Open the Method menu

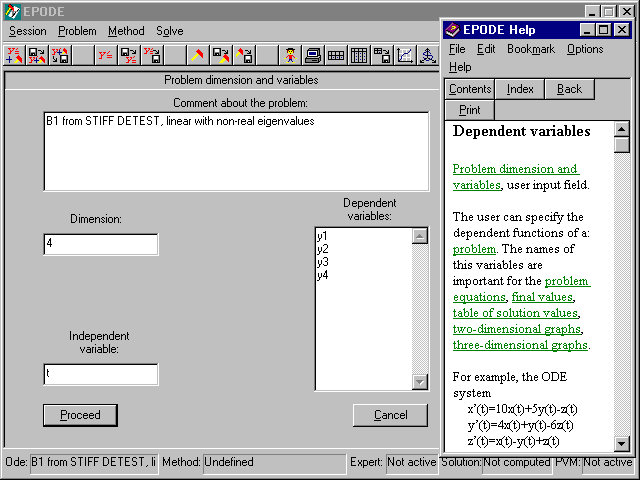click(x=126, y=31)
